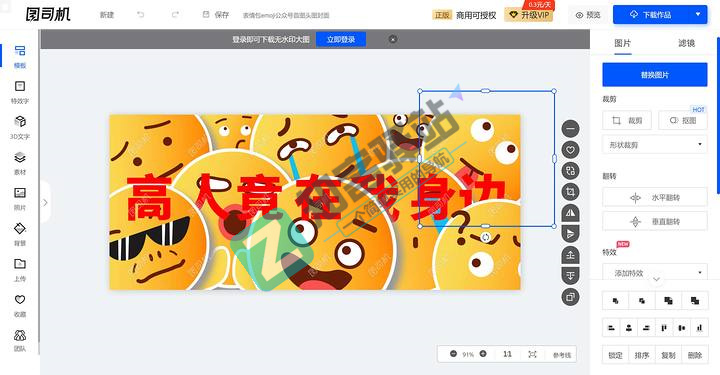The image size is (720, 375).
Task: Click the replace image icon in floating toolbar
Action: coord(570,171)
